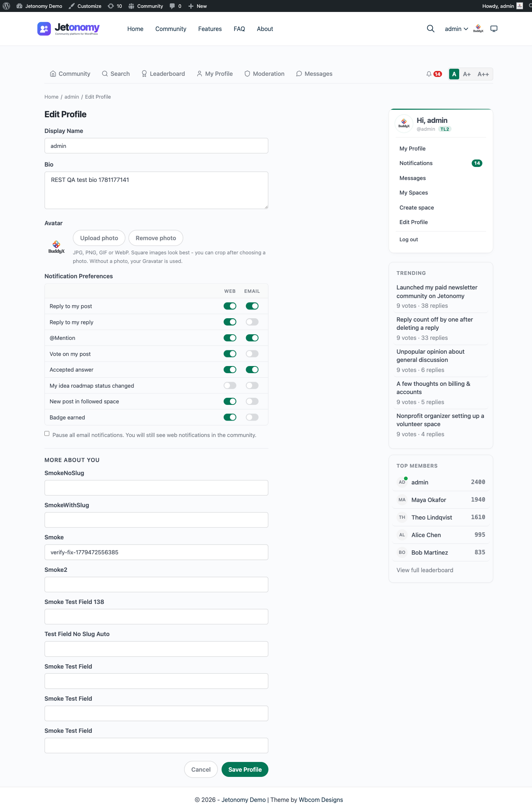Select Notifications in the sidebar menu
The height and width of the screenshot is (812, 532).
tap(441, 163)
